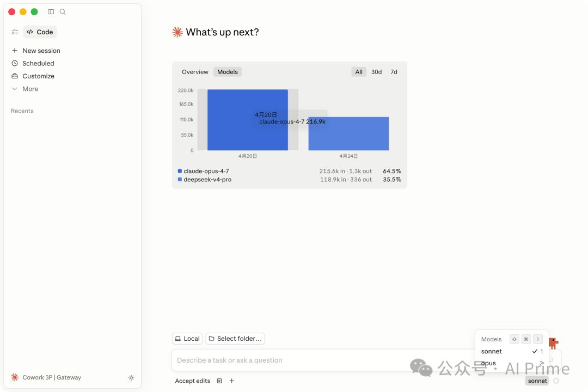Select the 30d time range tab
This screenshot has width=588, height=392.
[x=376, y=72]
